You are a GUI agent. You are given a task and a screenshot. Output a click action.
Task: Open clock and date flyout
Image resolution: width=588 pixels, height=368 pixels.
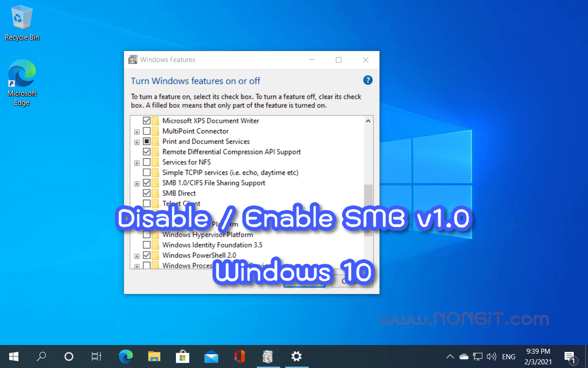point(538,356)
